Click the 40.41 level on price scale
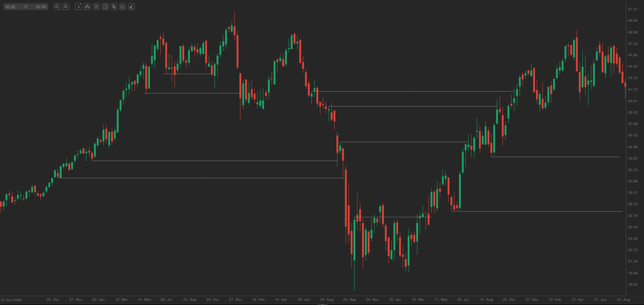The image size is (644, 305). (632, 101)
